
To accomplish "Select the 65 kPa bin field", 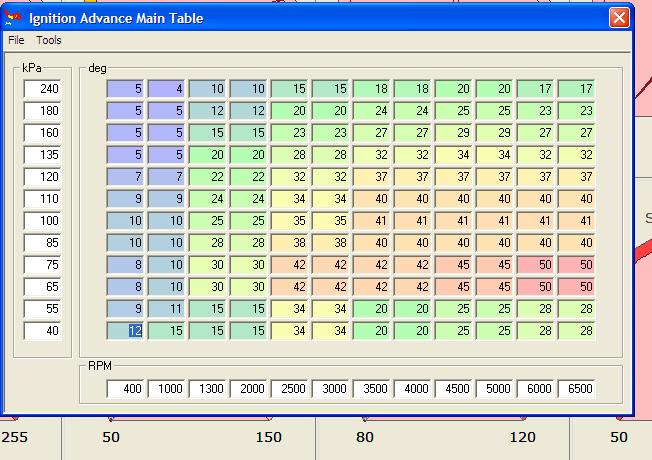I will pos(42,287).
